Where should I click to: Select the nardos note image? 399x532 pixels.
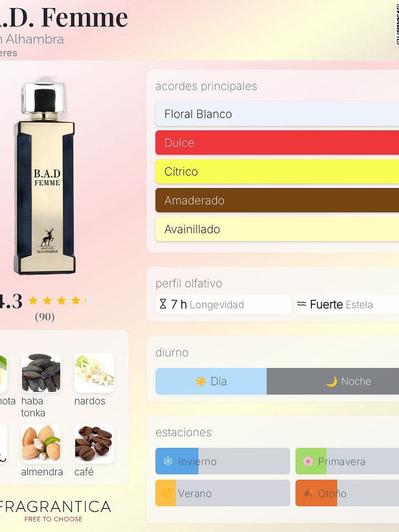(x=94, y=372)
